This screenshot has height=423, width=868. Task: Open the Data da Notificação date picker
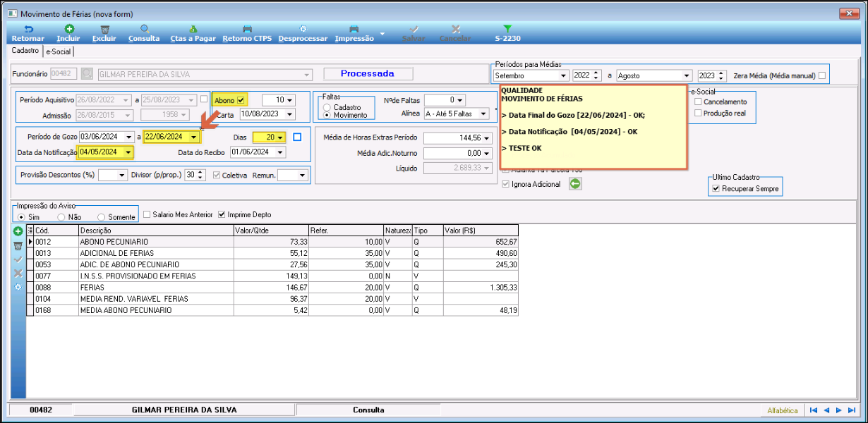pyautogui.click(x=128, y=152)
